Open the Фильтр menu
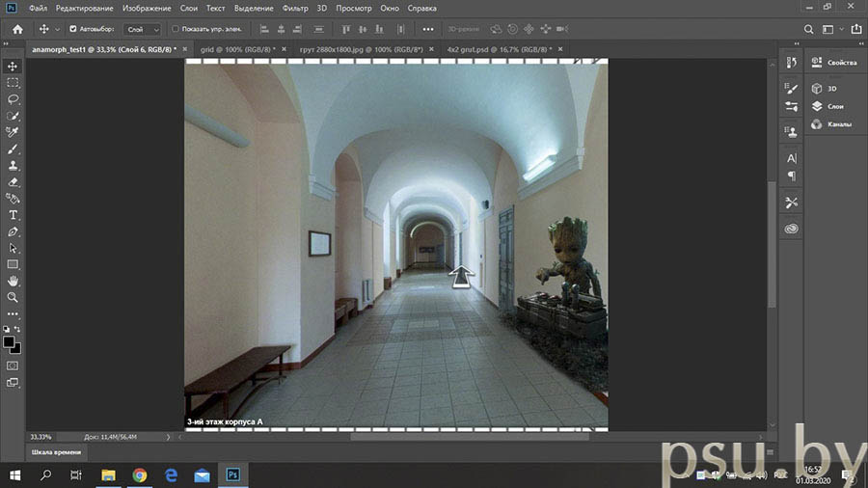This screenshot has width=868, height=488. point(295,9)
